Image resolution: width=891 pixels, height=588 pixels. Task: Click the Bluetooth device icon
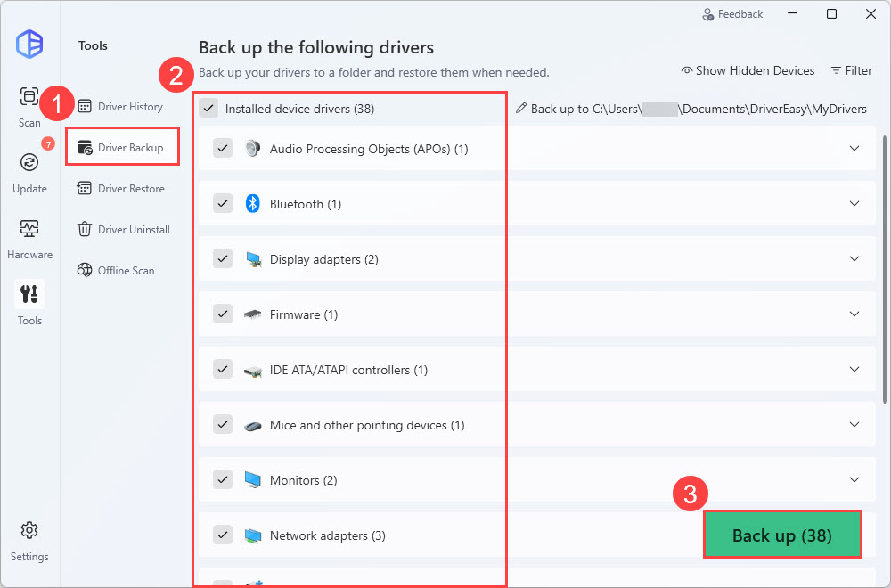click(x=252, y=204)
